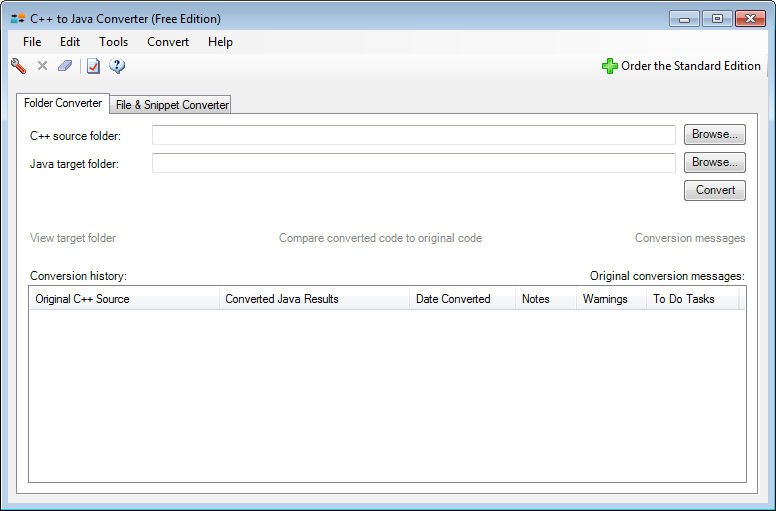Screen dimensions: 776x511
Task: Click into the C++ source folder field
Action: (x=414, y=135)
